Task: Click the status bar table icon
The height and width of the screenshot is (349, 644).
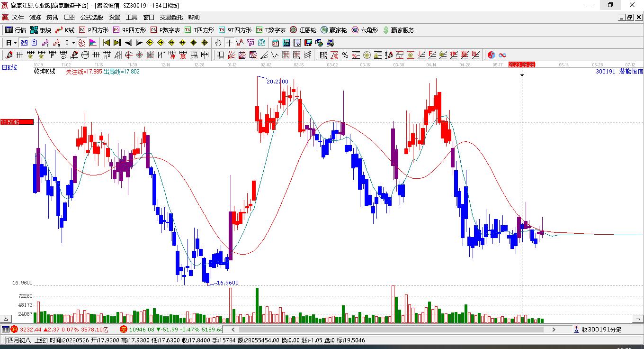Action: tap(6, 329)
